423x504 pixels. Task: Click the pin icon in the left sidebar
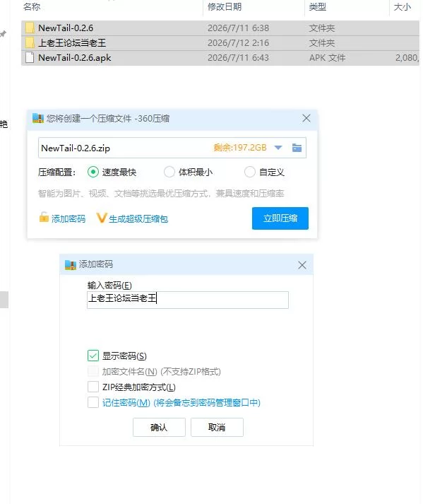click(x=3, y=34)
